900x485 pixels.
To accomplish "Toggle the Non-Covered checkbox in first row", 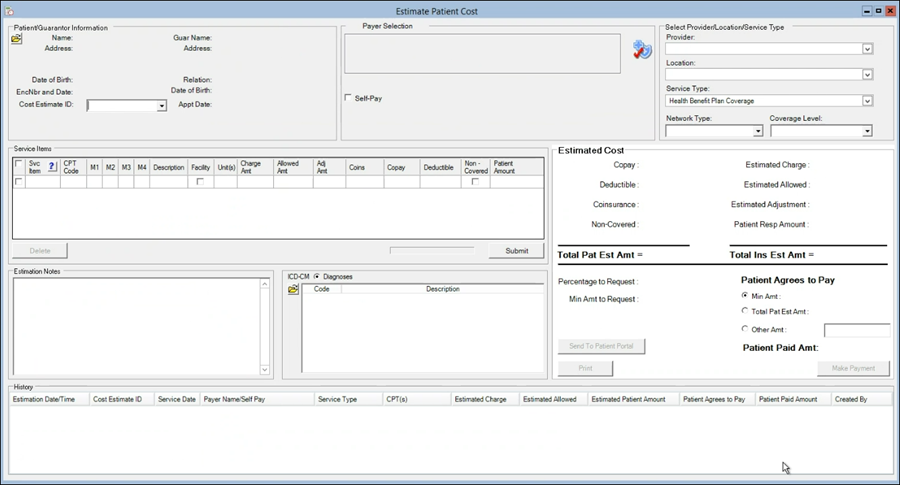I will coord(475,181).
